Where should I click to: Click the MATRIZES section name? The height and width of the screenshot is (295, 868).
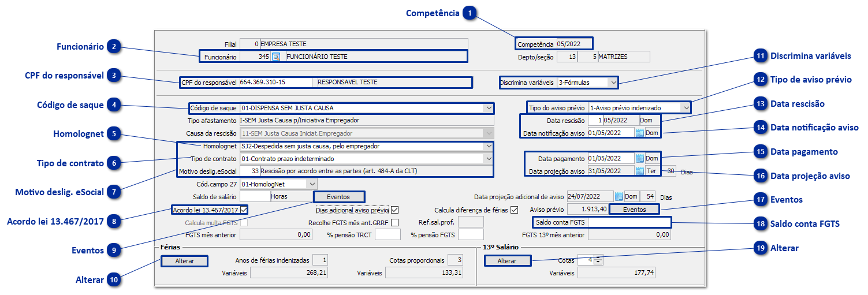click(x=613, y=57)
